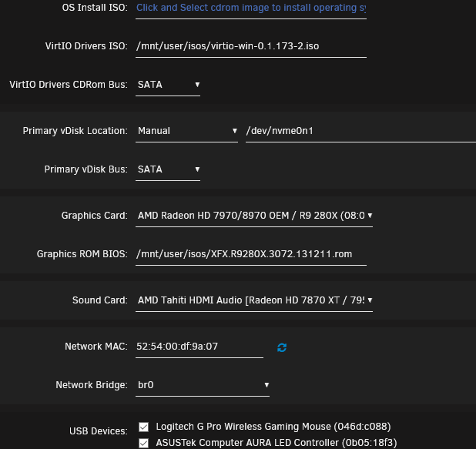476x449 pixels.
Task: Click the /dev/nvme0n1 vDisk path field
Action: pyautogui.click(x=360, y=131)
